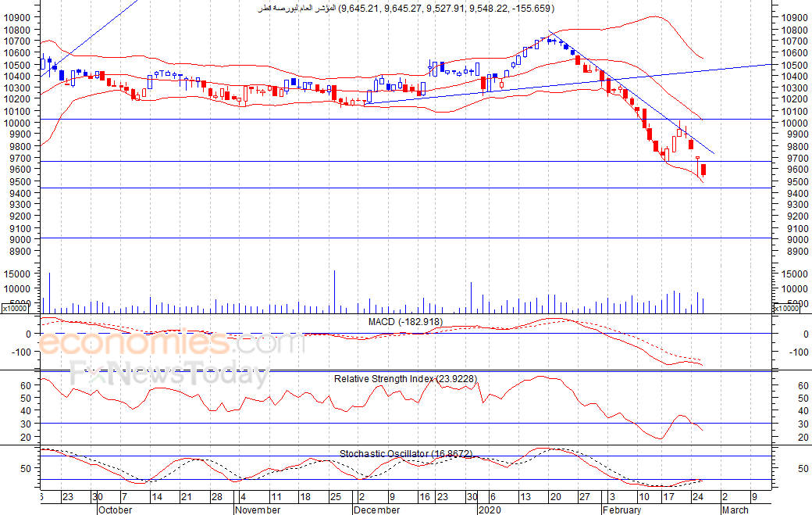Click the date label 17 on time axis
Image resolution: width=812 pixels, height=515 pixels.
pos(668,497)
